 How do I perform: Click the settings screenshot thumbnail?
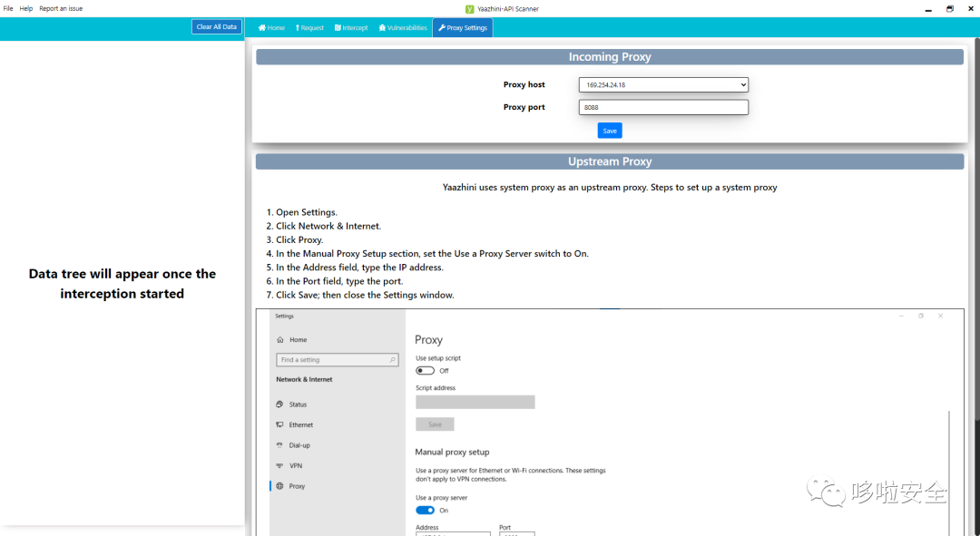[x=610, y=423]
